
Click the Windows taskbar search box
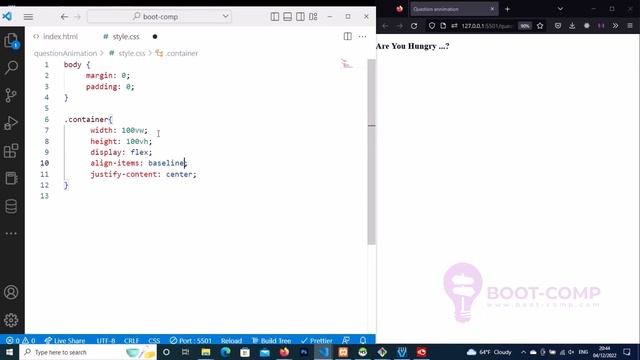(88, 352)
